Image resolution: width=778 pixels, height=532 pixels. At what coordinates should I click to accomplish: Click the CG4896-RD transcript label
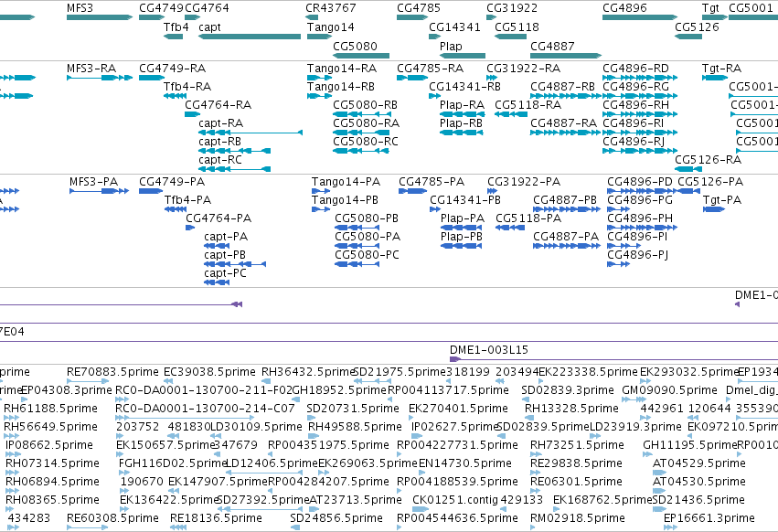click(635, 69)
